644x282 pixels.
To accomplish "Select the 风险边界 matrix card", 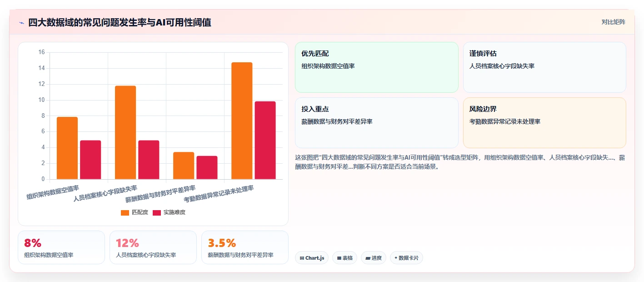I will 544,123.
